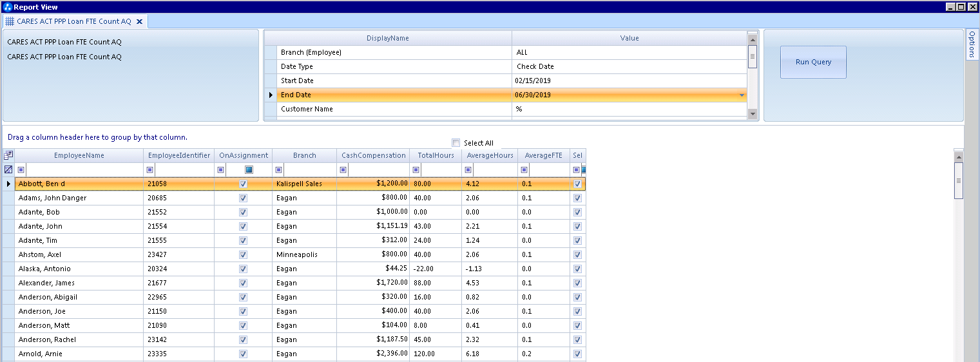This screenshot has width=980, height=362.
Task: Open AverageHours filter operator icon
Action: (x=468, y=170)
